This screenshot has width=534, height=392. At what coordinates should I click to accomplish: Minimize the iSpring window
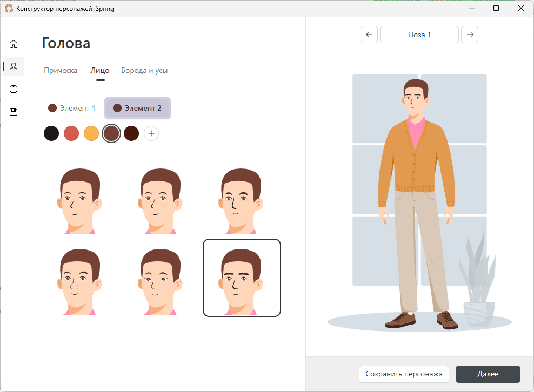(472, 8)
